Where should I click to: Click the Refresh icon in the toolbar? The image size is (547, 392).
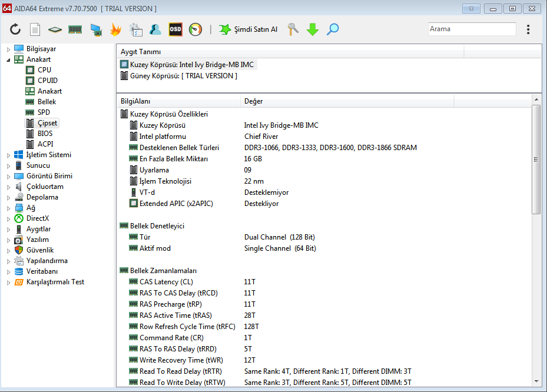(15, 29)
